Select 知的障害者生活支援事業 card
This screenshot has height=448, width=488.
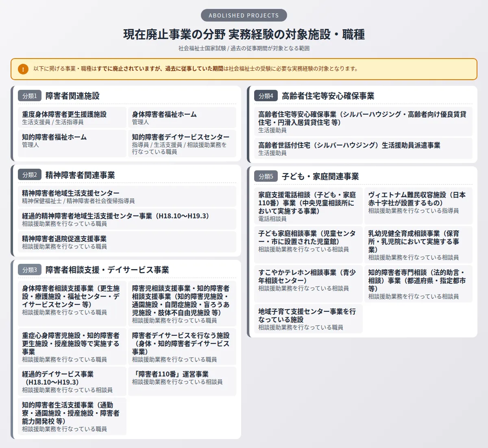[72, 416]
